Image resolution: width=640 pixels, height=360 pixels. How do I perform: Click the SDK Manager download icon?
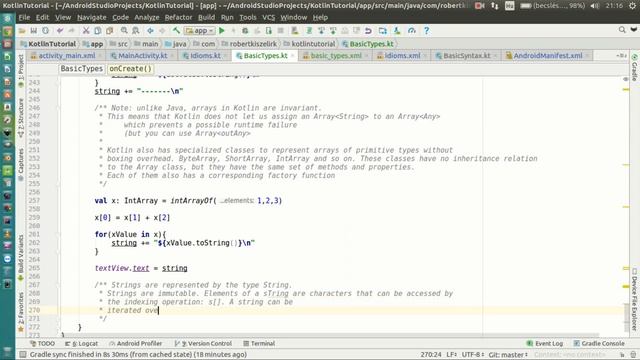click(x=397, y=31)
